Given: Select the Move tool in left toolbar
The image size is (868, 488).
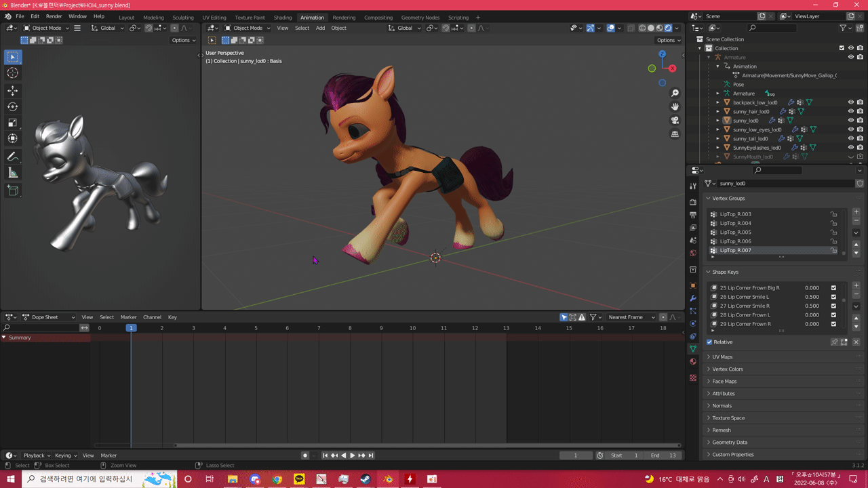Looking at the screenshot, I should coord(13,91).
